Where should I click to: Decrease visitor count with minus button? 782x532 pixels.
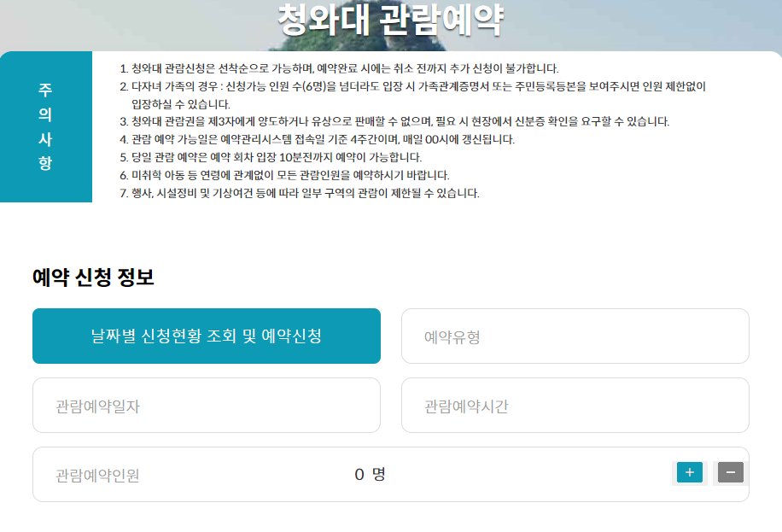pos(731,472)
